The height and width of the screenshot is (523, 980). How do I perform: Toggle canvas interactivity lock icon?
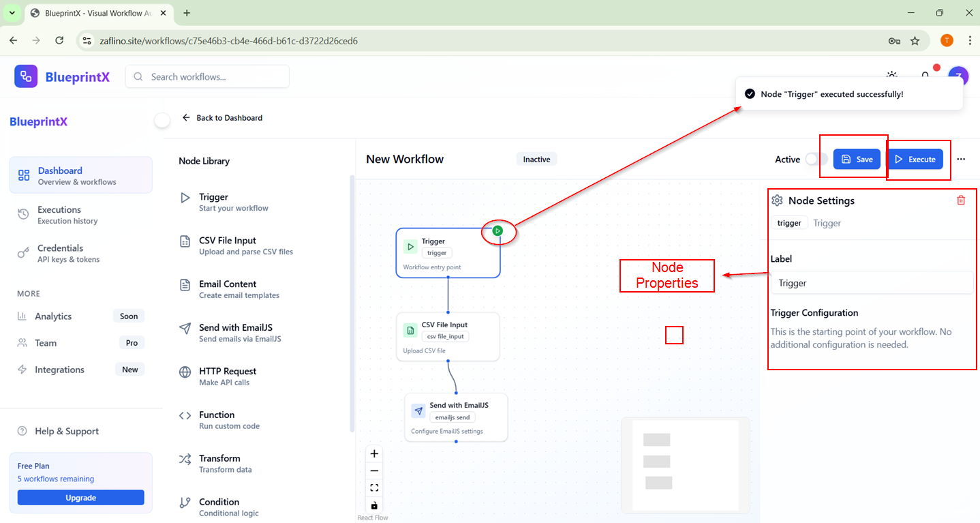coord(374,505)
